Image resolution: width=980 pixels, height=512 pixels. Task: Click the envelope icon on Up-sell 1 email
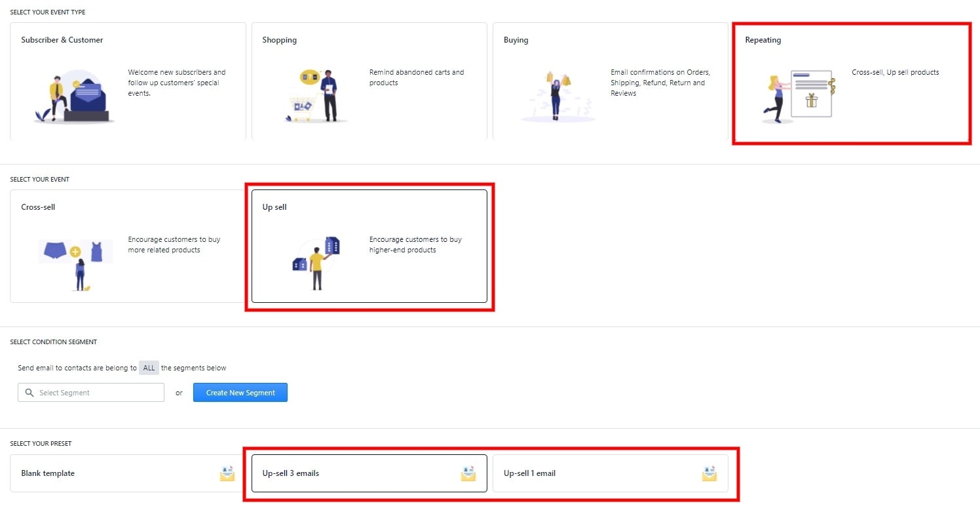[709, 473]
